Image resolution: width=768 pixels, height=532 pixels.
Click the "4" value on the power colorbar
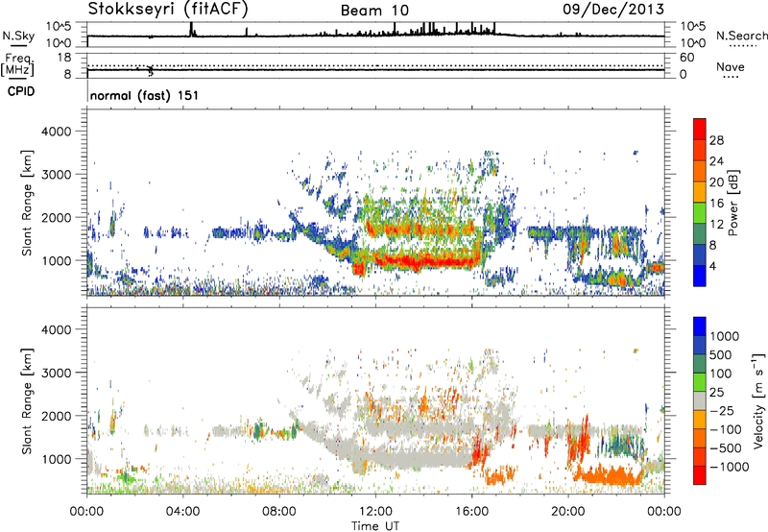pos(712,266)
